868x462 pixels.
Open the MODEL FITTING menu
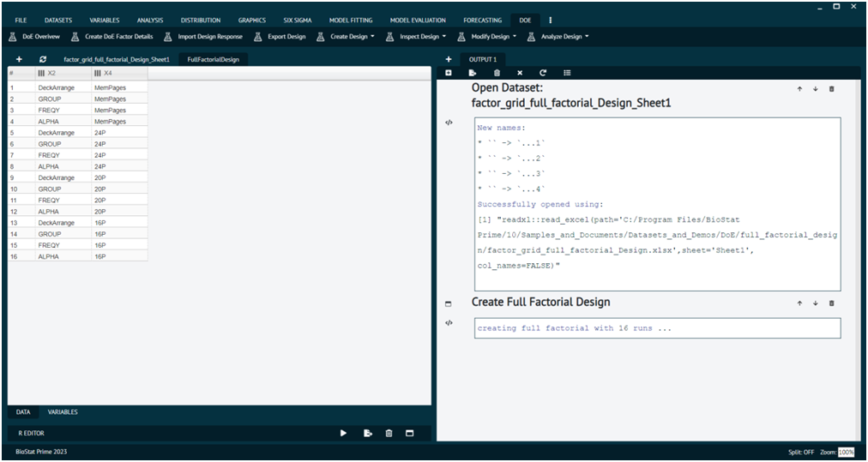351,20
